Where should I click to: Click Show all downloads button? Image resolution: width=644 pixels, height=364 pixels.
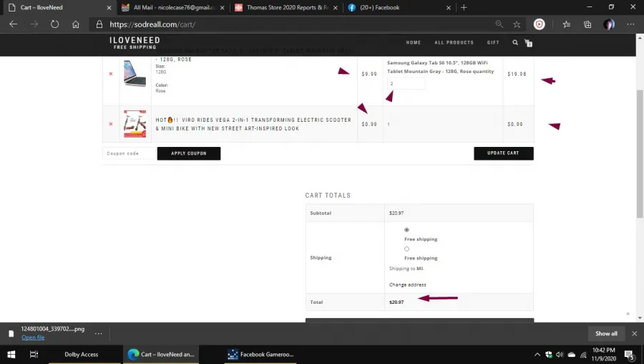pos(606,334)
